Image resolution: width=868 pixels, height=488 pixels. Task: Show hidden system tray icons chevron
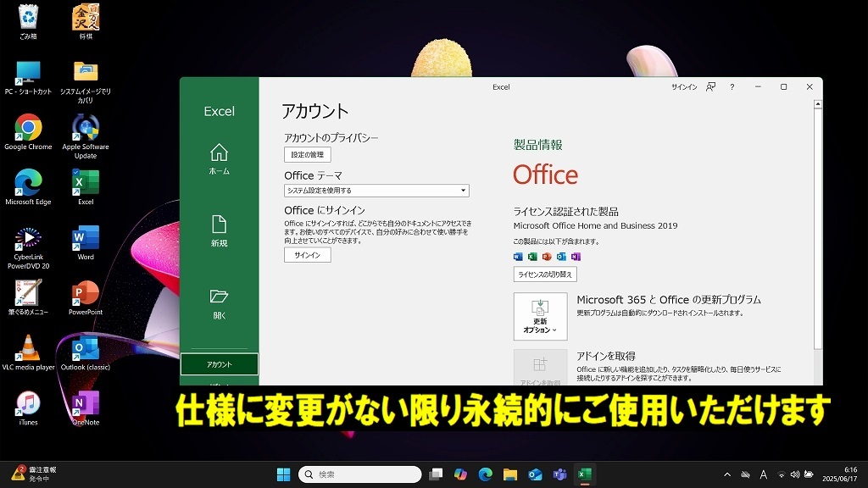click(x=727, y=474)
